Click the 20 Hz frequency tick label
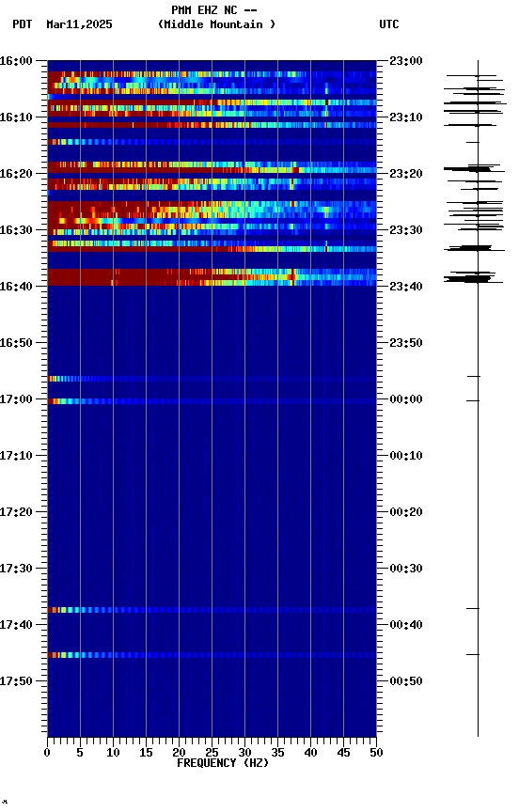Image resolution: width=519 pixels, height=812 pixels. (179, 753)
